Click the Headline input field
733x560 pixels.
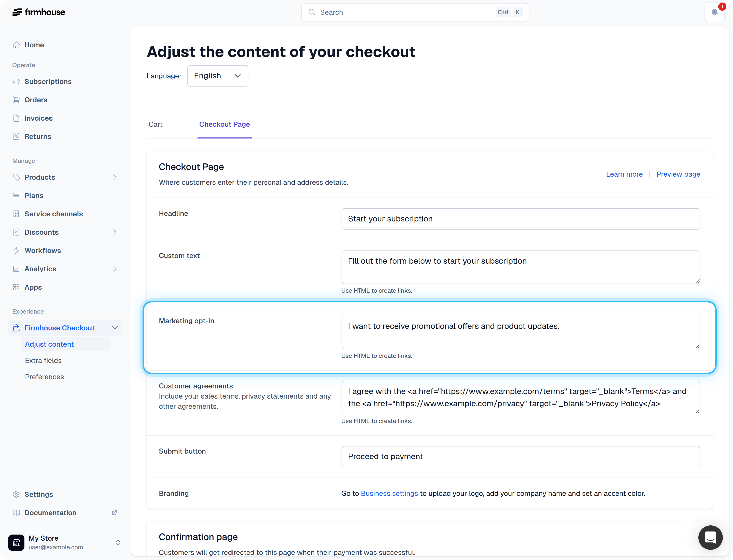(521, 219)
